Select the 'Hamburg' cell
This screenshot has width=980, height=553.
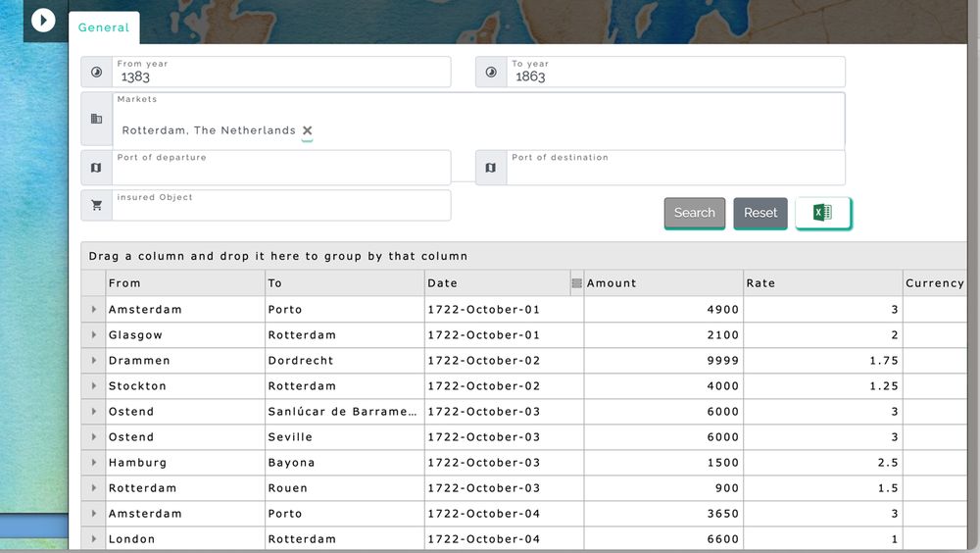point(185,462)
